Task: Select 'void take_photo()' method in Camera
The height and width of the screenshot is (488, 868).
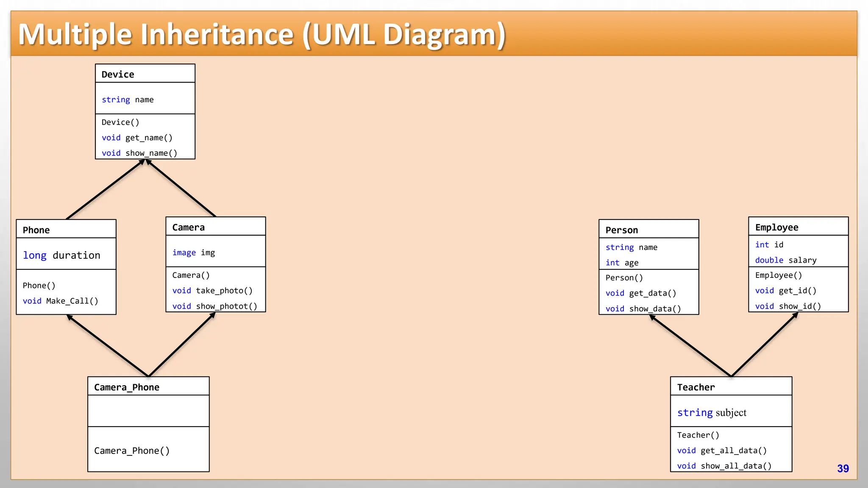Action: [x=212, y=291]
